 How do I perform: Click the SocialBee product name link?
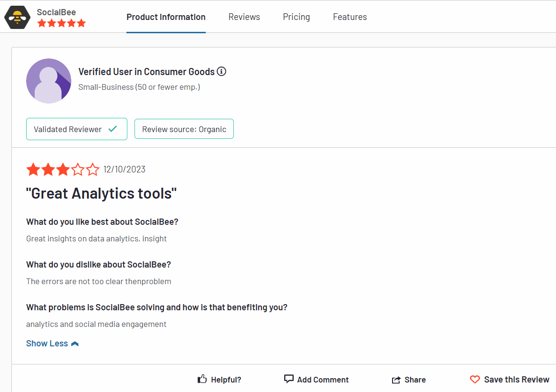(56, 12)
